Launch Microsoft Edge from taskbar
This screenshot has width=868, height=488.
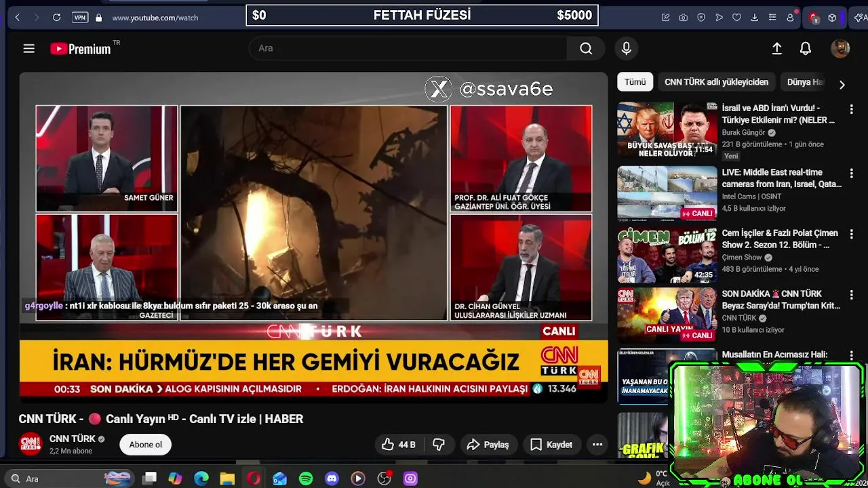(x=201, y=479)
